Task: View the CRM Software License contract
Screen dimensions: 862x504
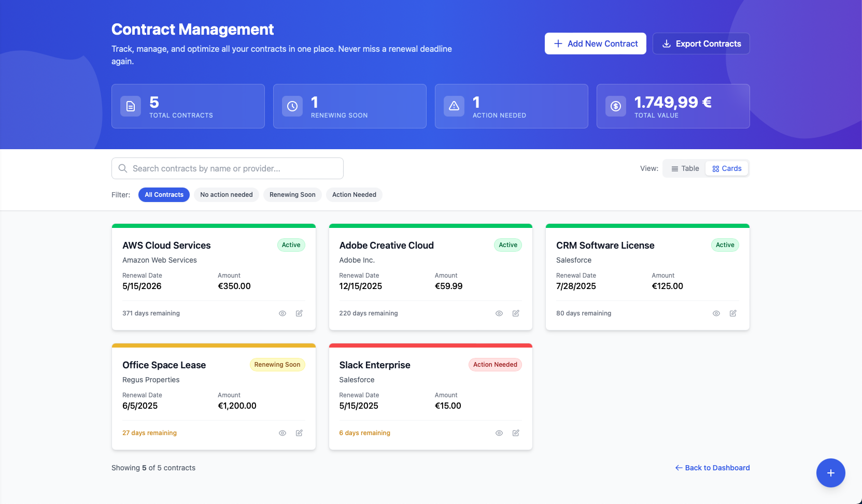Action: [716, 313]
